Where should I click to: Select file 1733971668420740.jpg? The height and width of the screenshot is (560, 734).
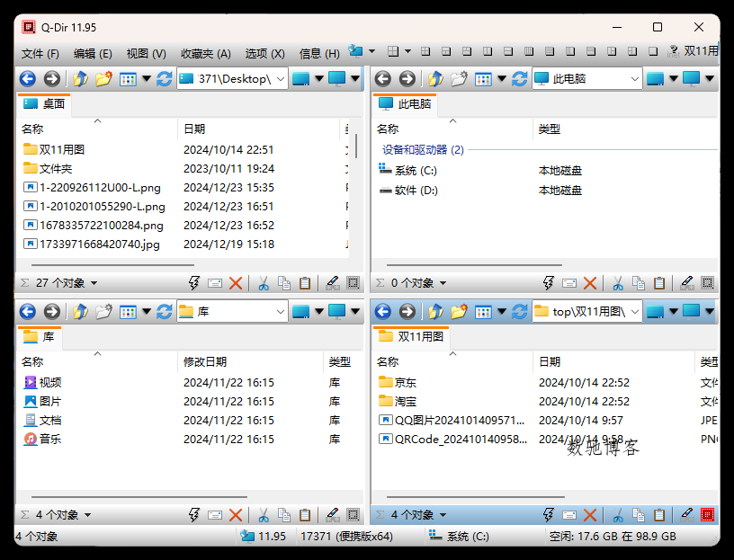point(92,244)
